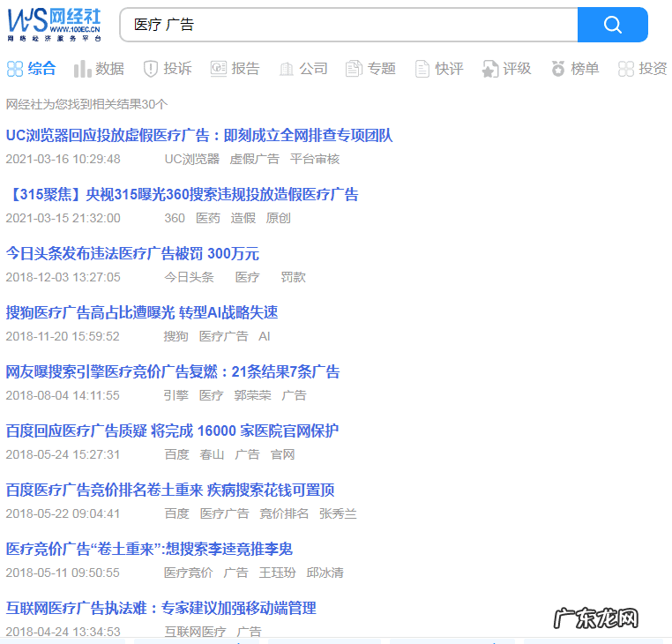
Task: Open the 网经社 logo homepage link
Action: click(x=55, y=25)
